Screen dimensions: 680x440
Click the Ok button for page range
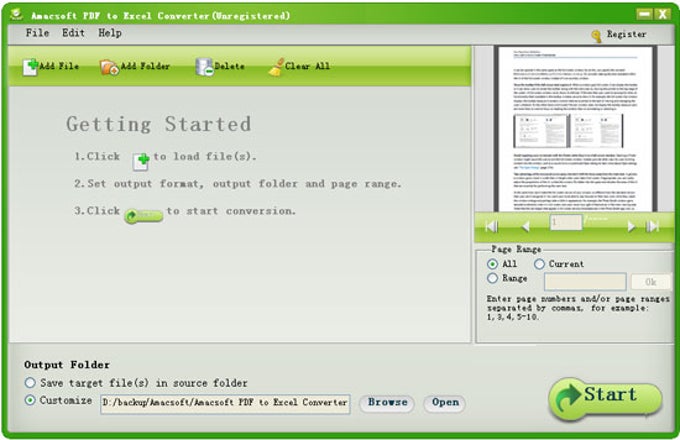pos(651,282)
